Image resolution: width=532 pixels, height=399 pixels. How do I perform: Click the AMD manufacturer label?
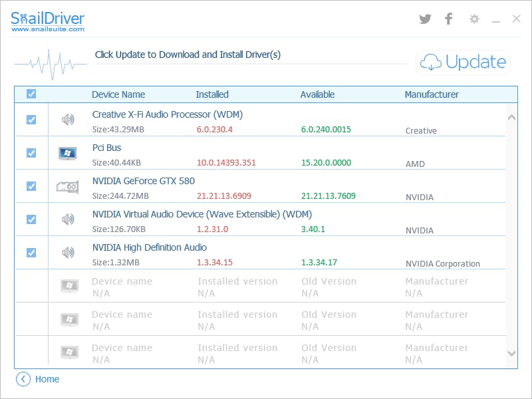pyautogui.click(x=415, y=164)
